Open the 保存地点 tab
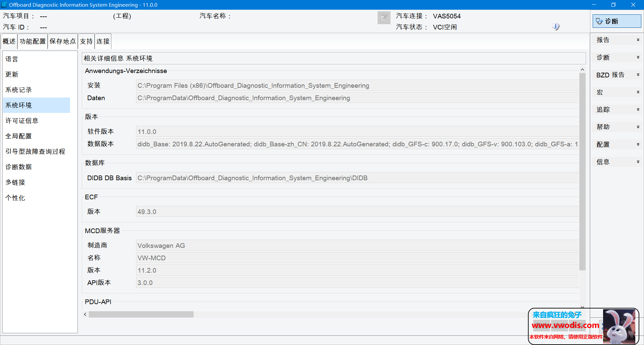Screen dimensions: 644x345 click(63, 41)
